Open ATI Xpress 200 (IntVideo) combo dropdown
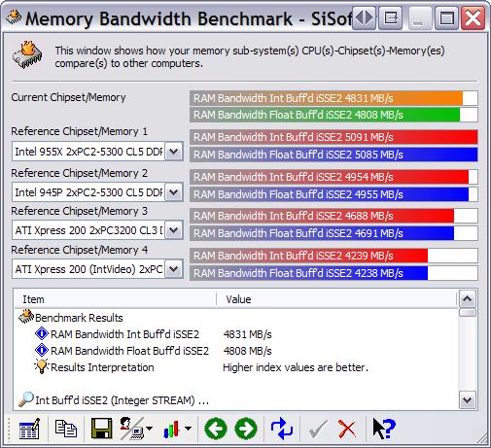This screenshot has width=491, height=448. (x=174, y=269)
